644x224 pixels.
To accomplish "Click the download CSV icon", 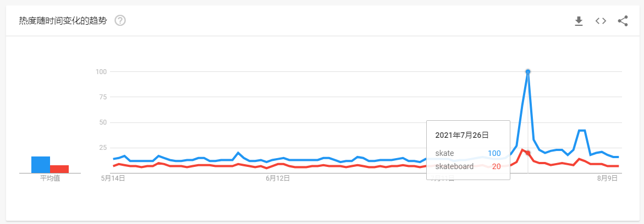I will click(579, 21).
